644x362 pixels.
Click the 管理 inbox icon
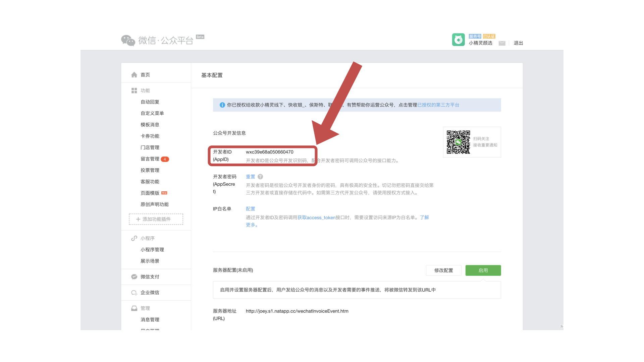point(134,308)
